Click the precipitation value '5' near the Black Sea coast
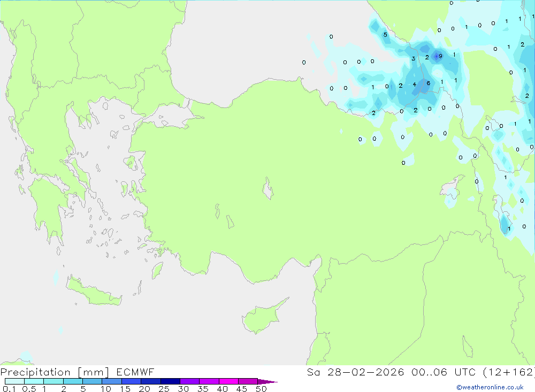 point(385,35)
